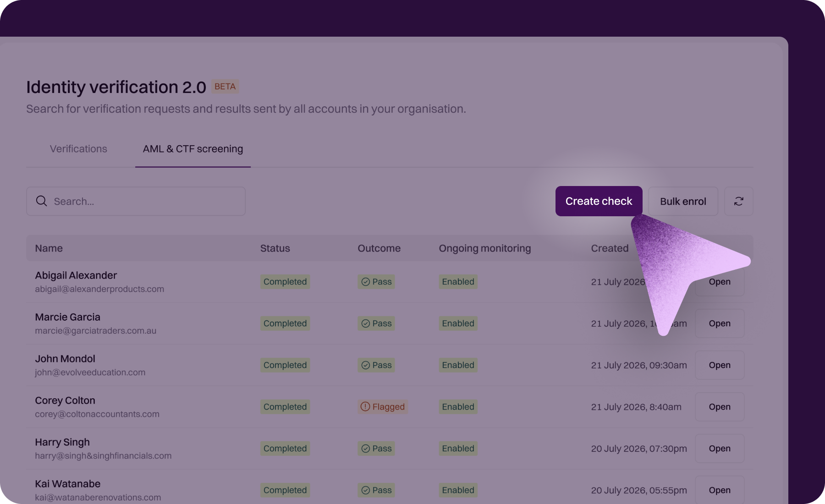825x504 pixels.
Task: Open Kai Watanabe's record
Action: click(720, 490)
